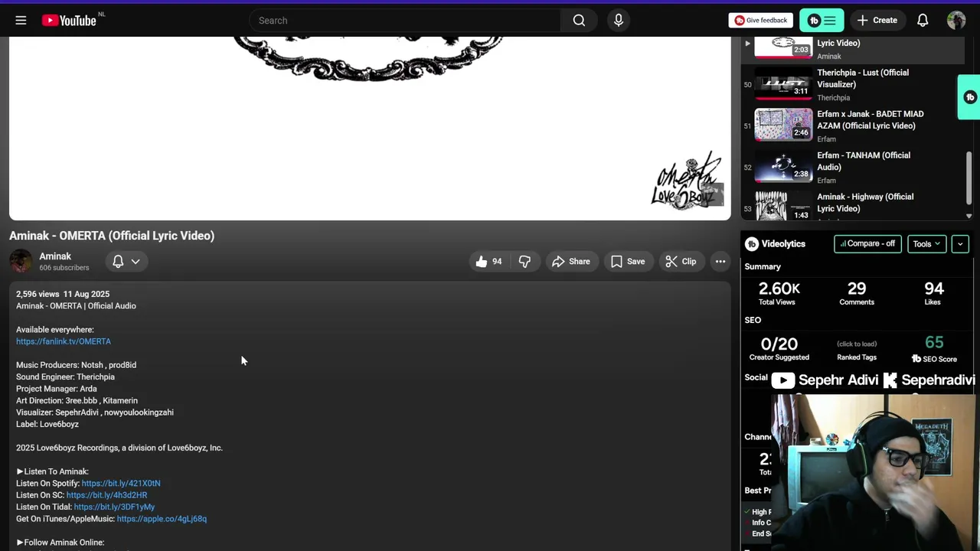Click the 29 Comments stat

(x=857, y=289)
